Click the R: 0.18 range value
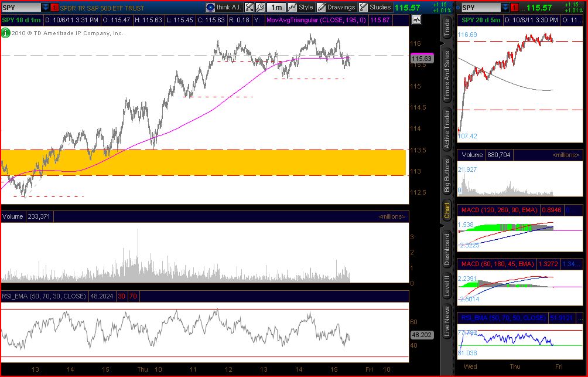Viewport: 588px width, 377px height. pos(239,20)
